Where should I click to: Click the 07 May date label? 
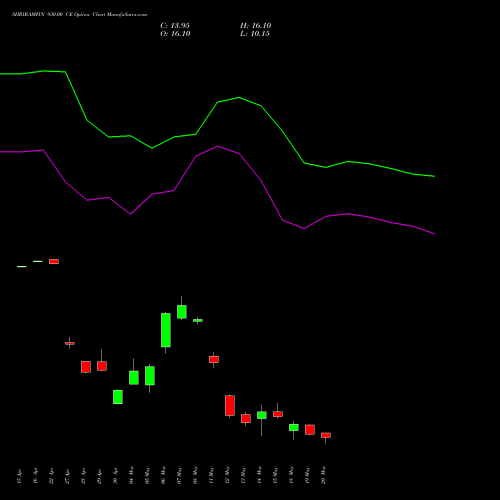point(179,475)
